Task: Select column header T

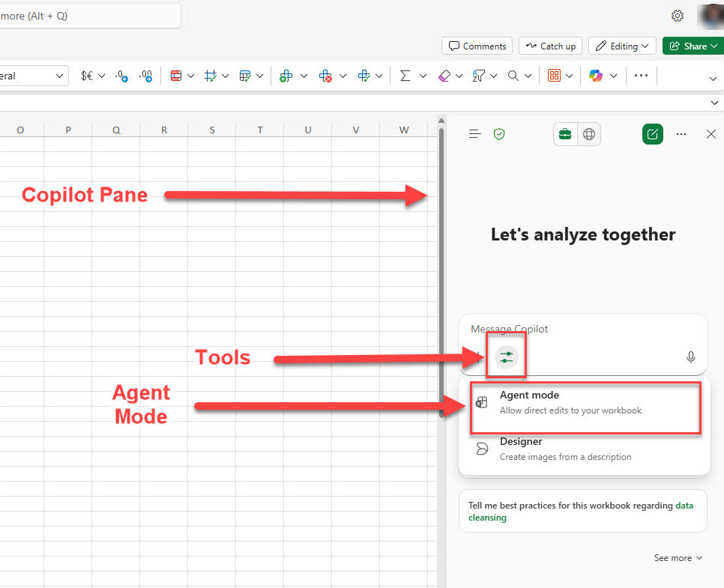Action: point(260,130)
